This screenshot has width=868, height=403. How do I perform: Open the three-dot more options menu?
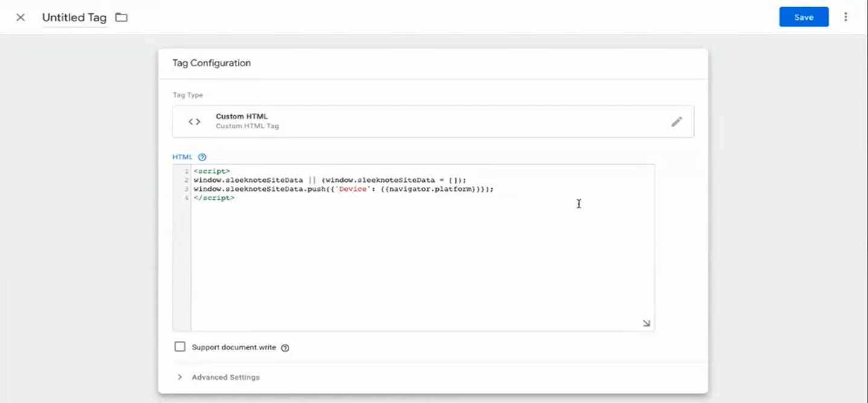846,17
